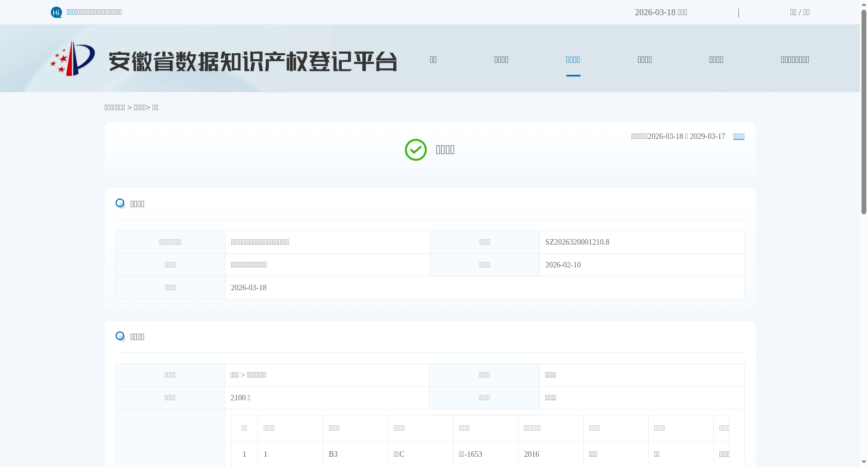Open the longest eight-character navigation menu item

(x=795, y=60)
